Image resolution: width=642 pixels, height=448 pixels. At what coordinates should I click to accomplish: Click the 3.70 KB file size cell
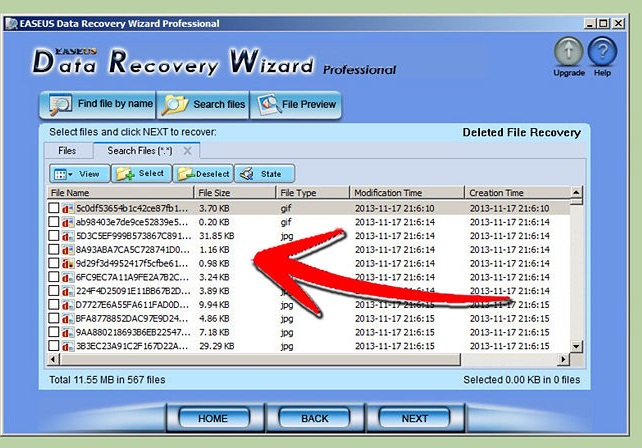(214, 208)
